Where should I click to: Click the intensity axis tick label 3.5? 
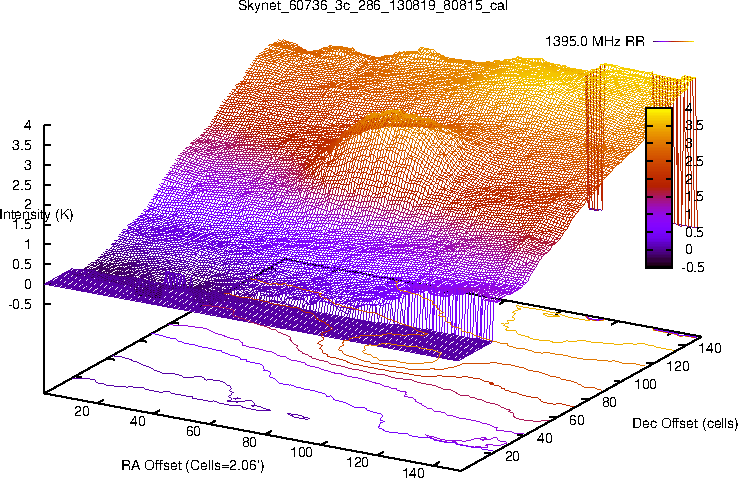(22, 145)
